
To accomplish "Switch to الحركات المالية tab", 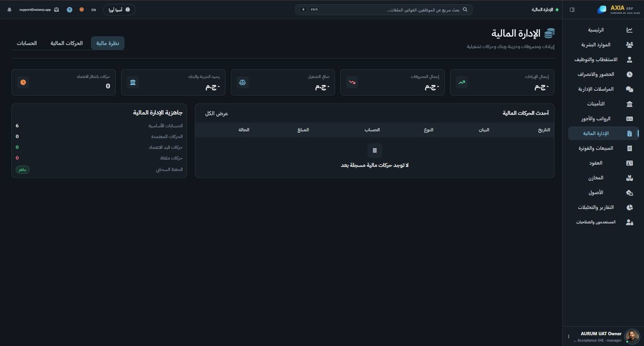I will pyautogui.click(x=66, y=43).
